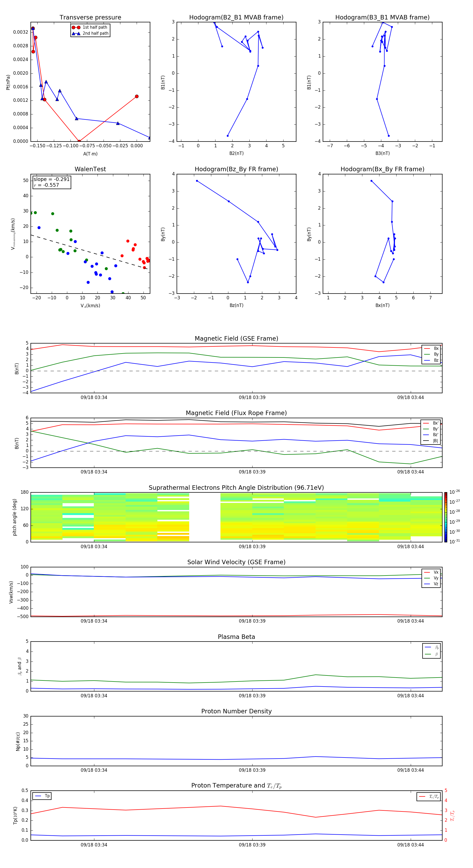Click the 'r = -0.557' annotation
The image size is (473, 868).
[46, 185]
